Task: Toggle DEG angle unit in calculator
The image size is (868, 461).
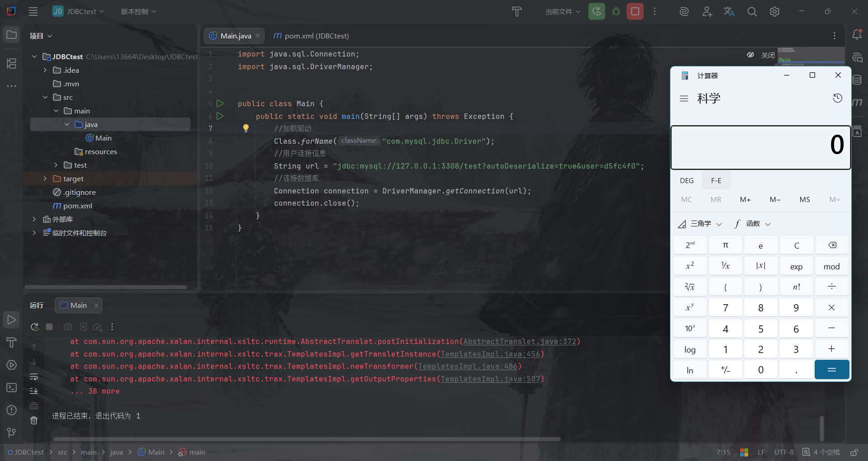Action: pyautogui.click(x=686, y=180)
